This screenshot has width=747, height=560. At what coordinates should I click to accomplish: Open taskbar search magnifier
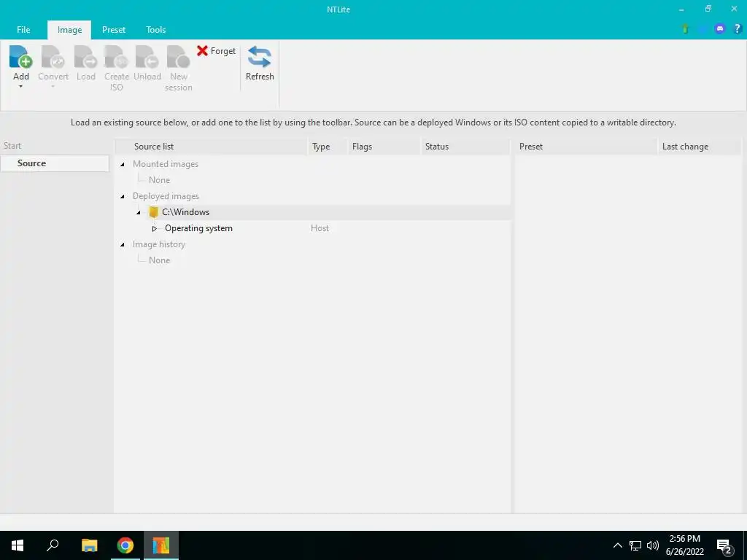(x=53, y=545)
